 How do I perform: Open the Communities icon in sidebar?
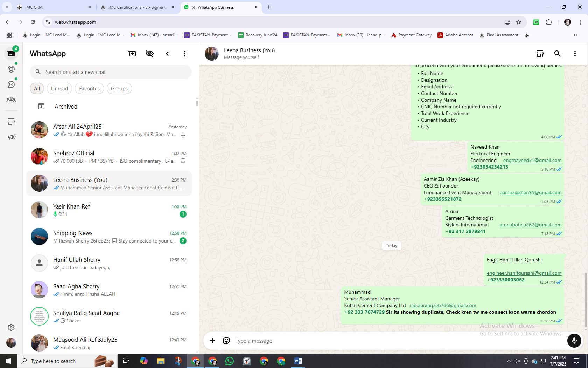11,100
